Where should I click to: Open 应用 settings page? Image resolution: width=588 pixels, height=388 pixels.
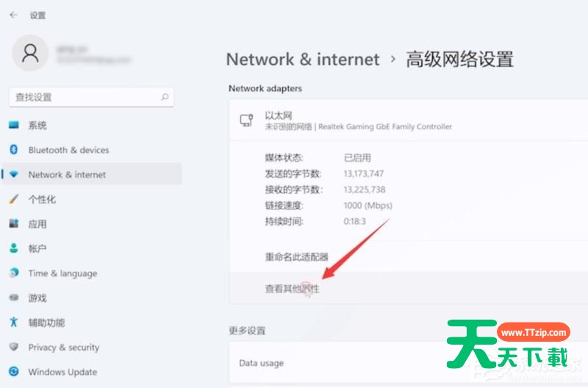(x=91, y=224)
